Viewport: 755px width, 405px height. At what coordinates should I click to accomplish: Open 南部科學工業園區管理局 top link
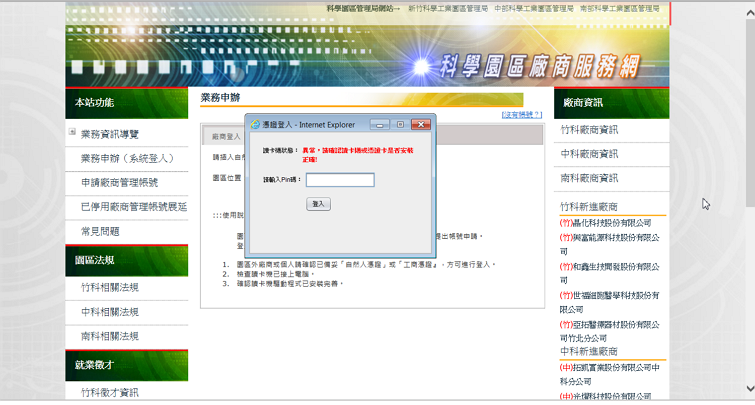[620, 9]
